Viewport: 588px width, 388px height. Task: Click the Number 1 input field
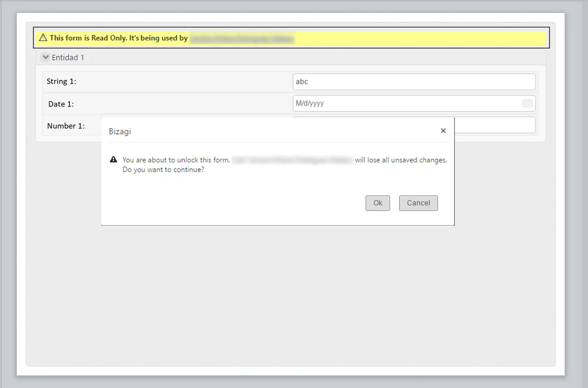[x=495, y=125]
